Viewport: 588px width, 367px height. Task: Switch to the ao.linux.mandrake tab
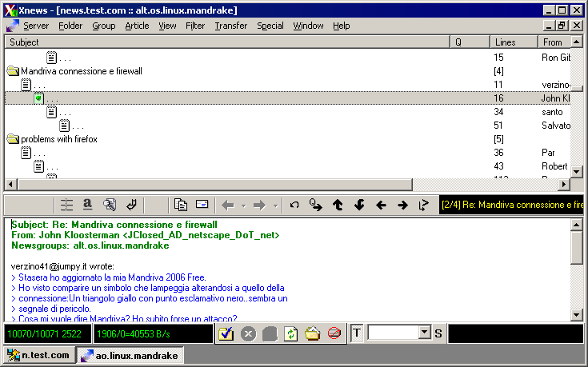130,355
